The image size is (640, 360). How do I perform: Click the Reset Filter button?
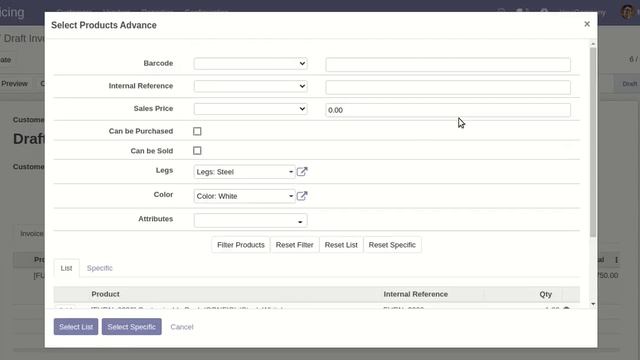[294, 245]
